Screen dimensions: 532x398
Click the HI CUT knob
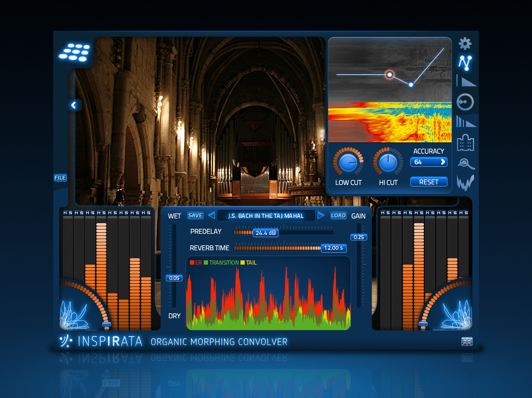[388, 163]
